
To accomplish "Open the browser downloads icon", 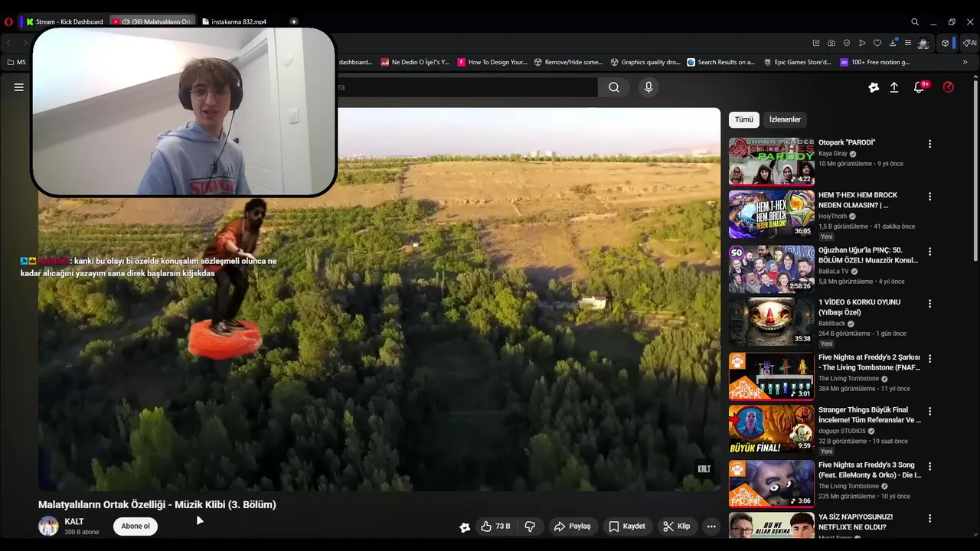I will pyautogui.click(x=893, y=43).
